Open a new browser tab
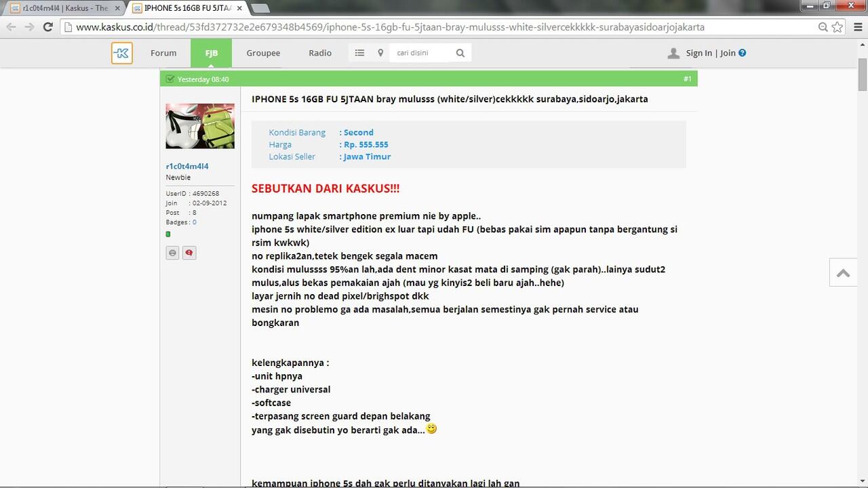The image size is (868, 488). point(260,8)
